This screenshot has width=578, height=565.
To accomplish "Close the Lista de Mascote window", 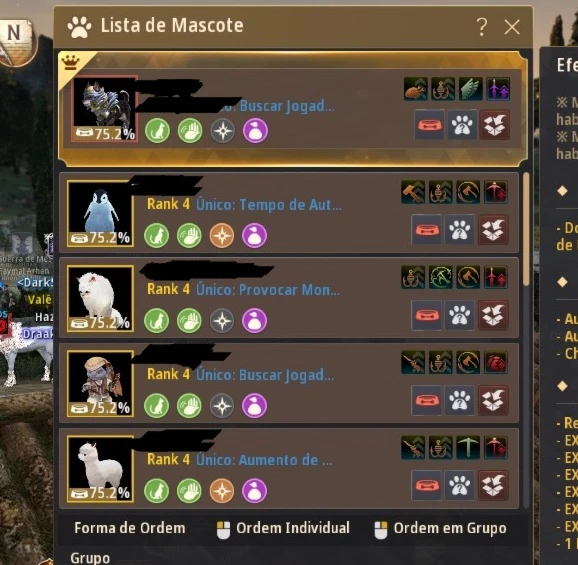I will [x=512, y=27].
